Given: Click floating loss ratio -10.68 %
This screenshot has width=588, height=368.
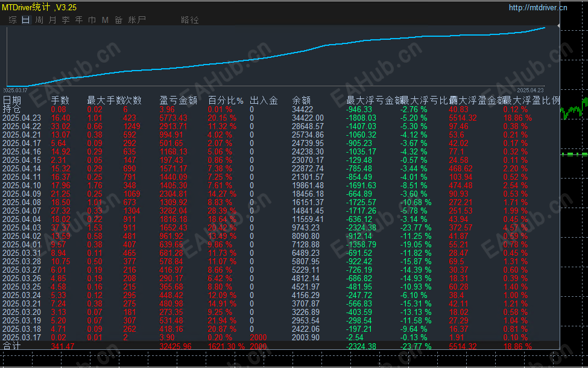Looking at the screenshot, I should [416, 202].
